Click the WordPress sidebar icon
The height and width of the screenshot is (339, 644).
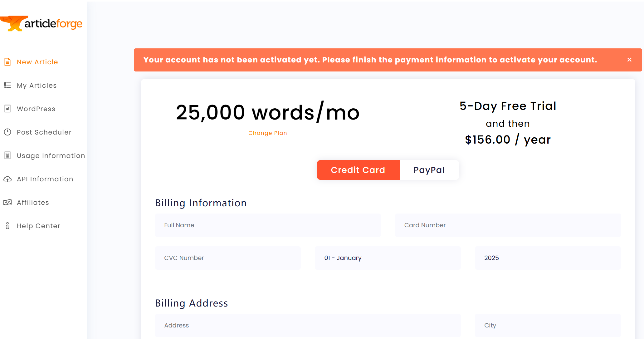[7, 109]
